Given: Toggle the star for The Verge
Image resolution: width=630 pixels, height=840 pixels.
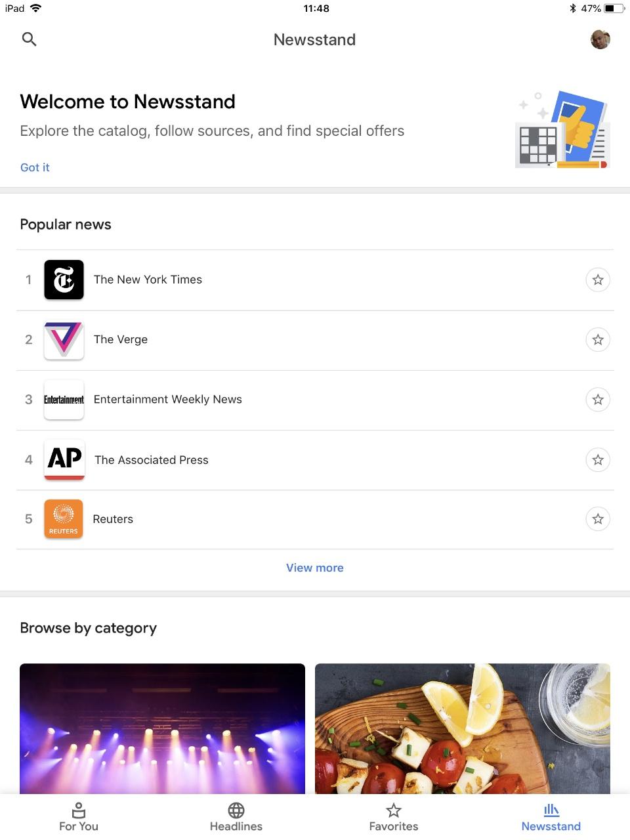Looking at the screenshot, I should tap(598, 340).
